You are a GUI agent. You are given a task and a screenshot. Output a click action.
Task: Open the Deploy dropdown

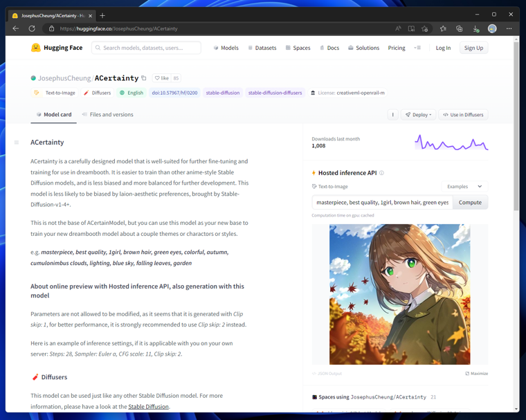[418, 115]
